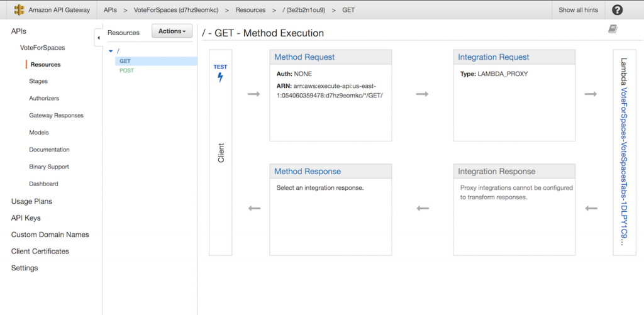Viewport: 644px width, 315px height.
Task: Click Amazon API Gateway home text
Action: [59, 10]
